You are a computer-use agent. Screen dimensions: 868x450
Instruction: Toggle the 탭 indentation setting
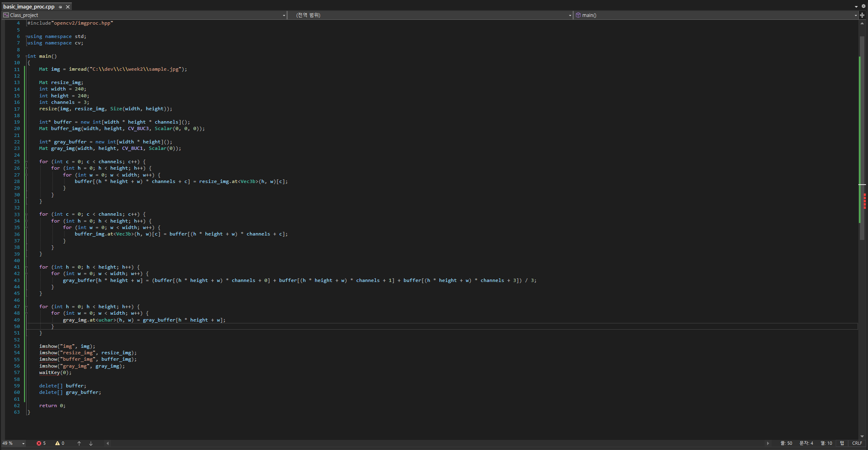coord(842,443)
